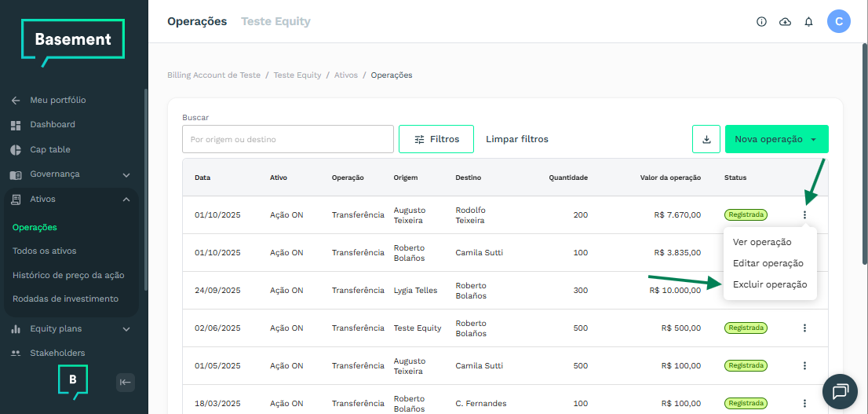Select Excluir operação from the context menu
Screen dimensions: 868x414
pyautogui.click(x=769, y=284)
